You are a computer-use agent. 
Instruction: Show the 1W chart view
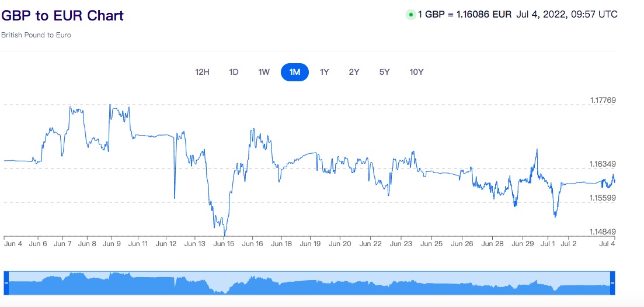tap(264, 72)
